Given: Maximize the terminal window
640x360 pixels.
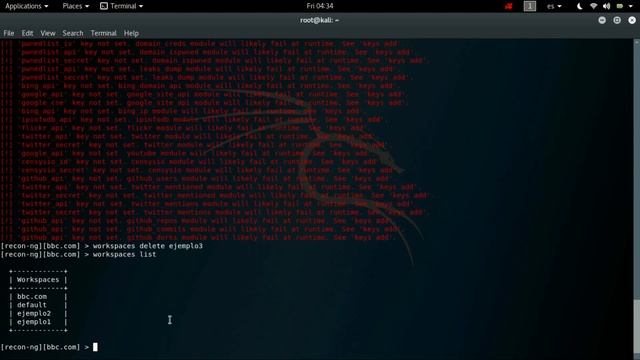Looking at the screenshot, I should click(617, 20).
